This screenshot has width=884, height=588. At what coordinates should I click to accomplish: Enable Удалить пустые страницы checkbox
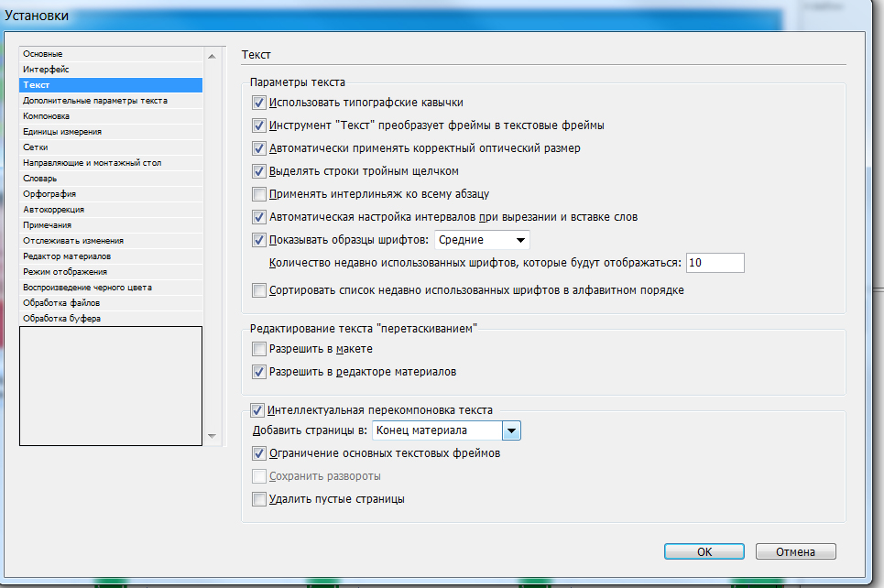tap(258, 499)
